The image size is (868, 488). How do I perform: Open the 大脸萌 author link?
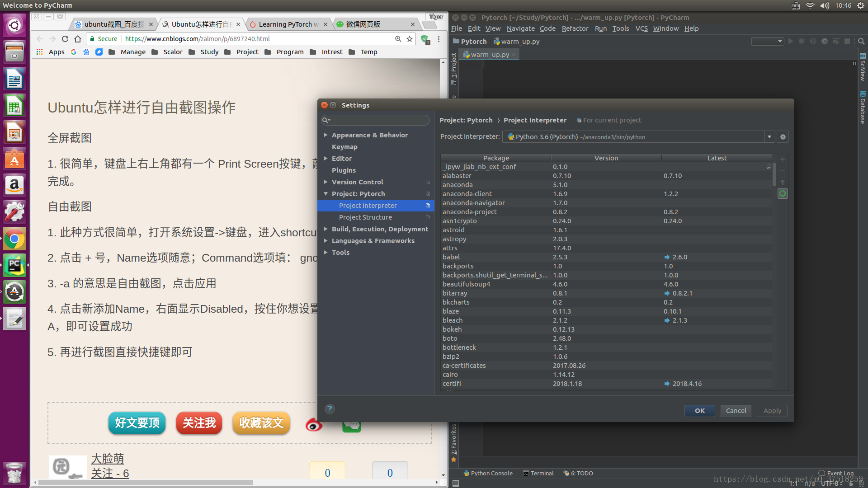tap(107, 459)
